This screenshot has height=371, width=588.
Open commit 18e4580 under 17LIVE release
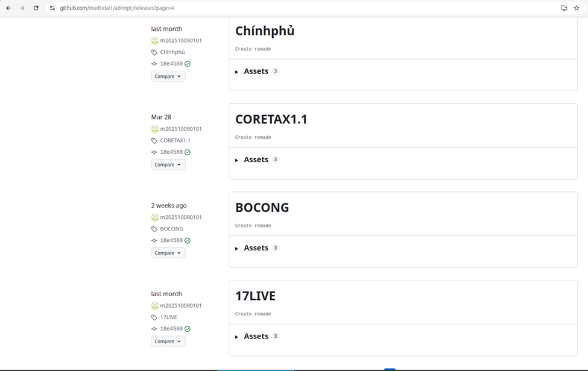tap(171, 329)
